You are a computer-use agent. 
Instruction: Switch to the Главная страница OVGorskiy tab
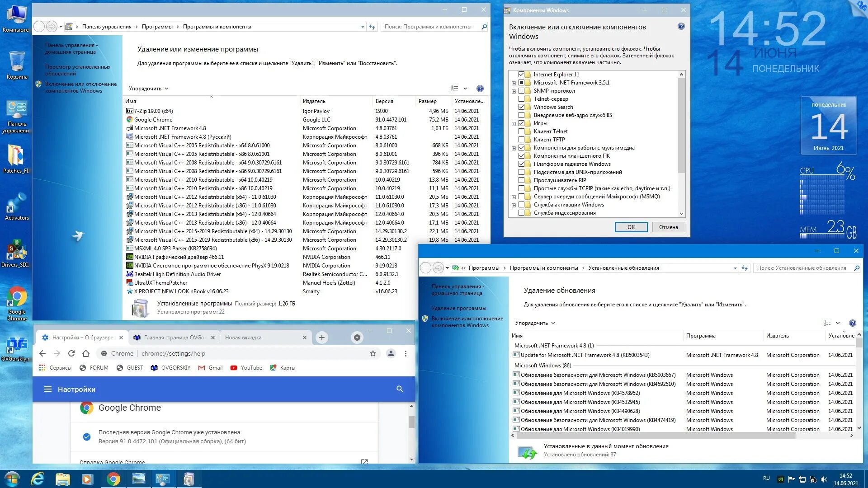point(174,338)
